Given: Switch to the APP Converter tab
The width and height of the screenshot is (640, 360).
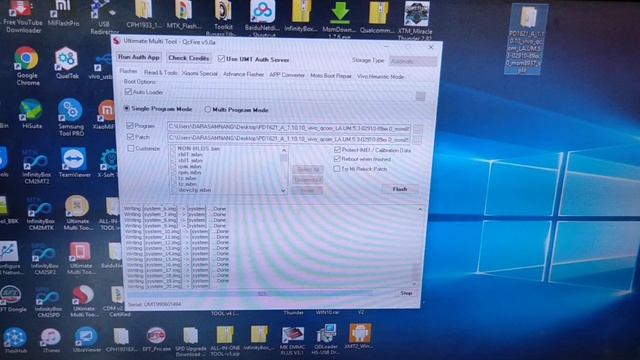Looking at the screenshot, I should 287,75.
